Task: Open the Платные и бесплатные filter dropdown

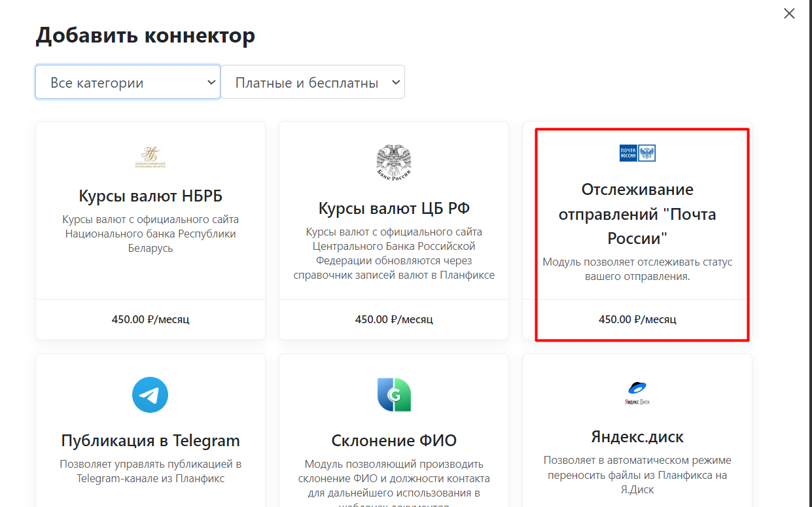Action: pos(313,82)
